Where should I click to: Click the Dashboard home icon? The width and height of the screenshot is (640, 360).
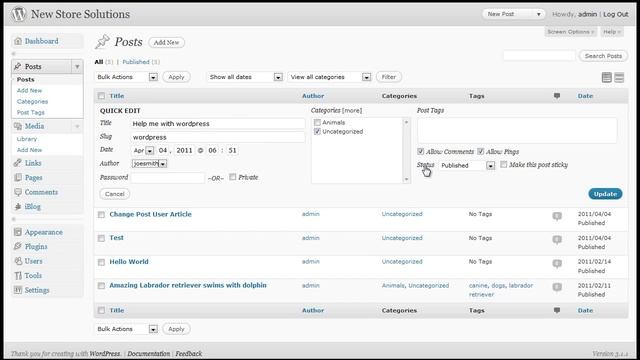pos(18,41)
